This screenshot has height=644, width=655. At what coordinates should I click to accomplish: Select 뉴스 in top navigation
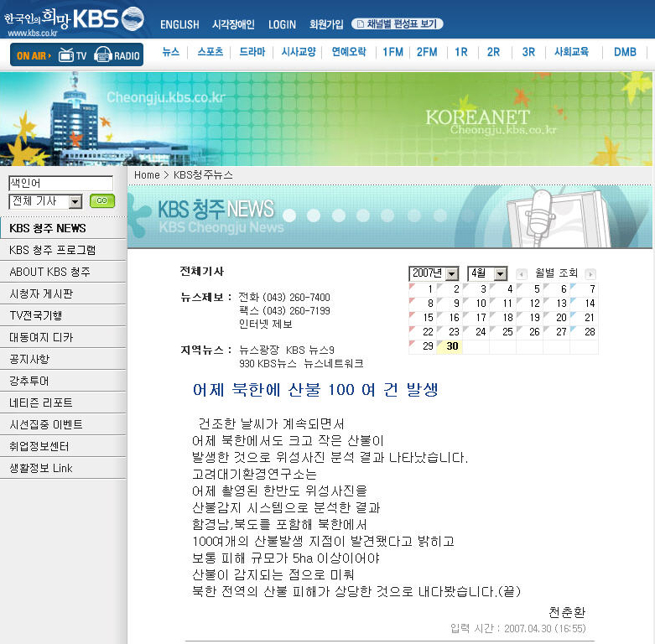[171, 52]
